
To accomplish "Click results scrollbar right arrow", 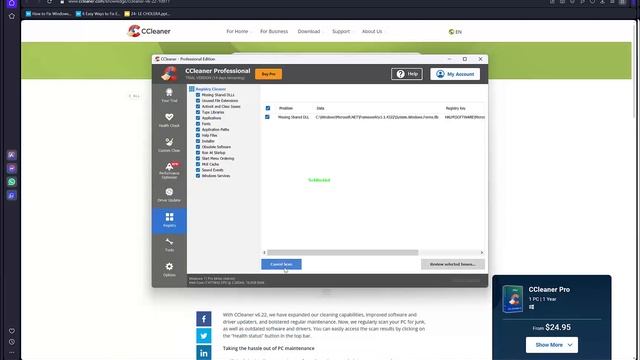I will point(482,253).
